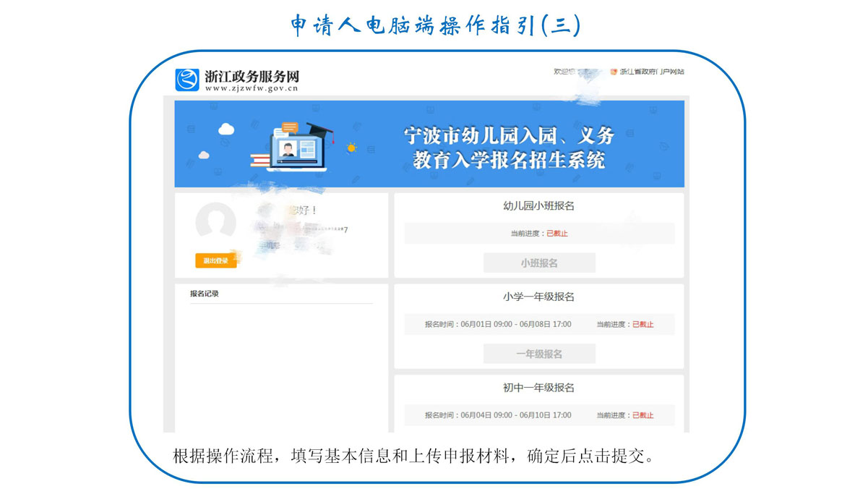
Task: Click the small white cloud in banner
Action: (204, 155)
